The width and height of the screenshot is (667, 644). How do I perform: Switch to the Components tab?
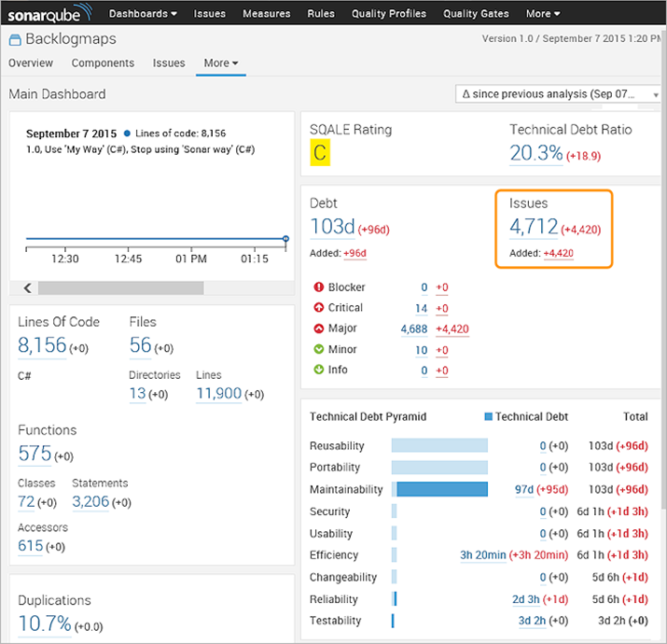(103, 63)
